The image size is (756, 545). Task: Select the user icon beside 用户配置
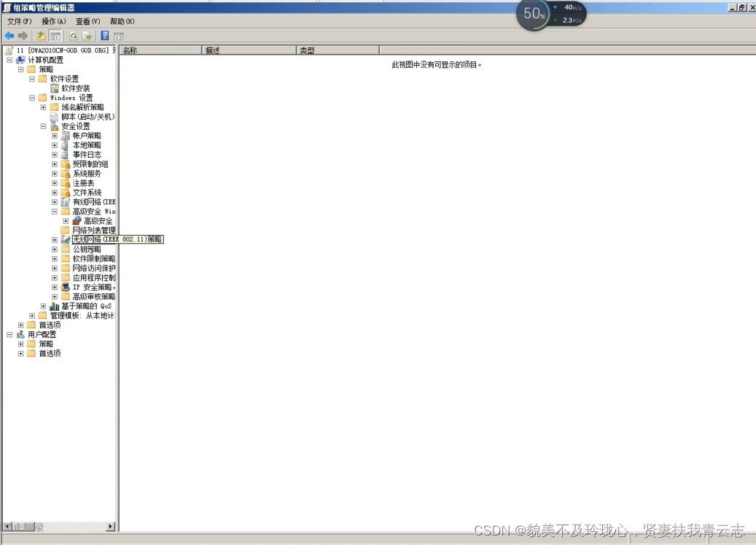click(x=20, y=335)
